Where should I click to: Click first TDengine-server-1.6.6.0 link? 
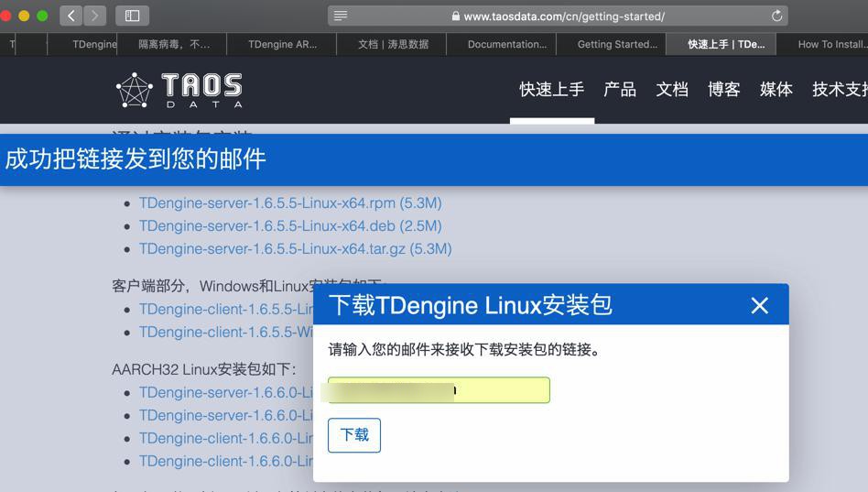(226, 392)
